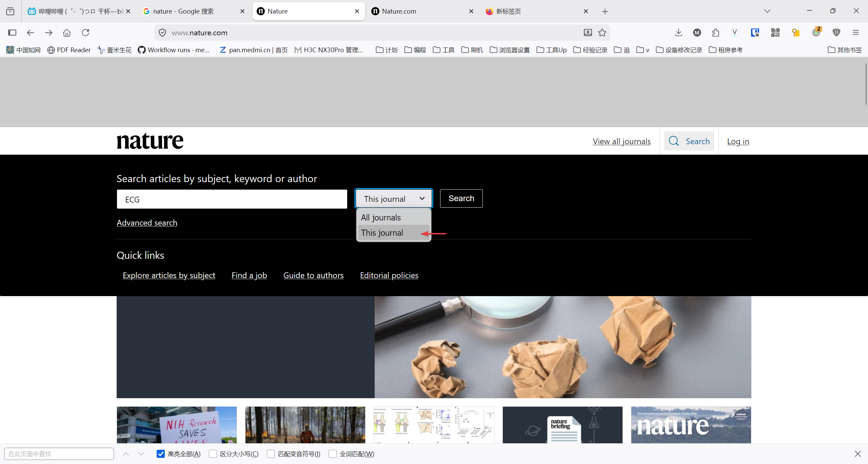868x464 pixels.
Task: Collapse the This journal combo box
Action: (394, 199)
